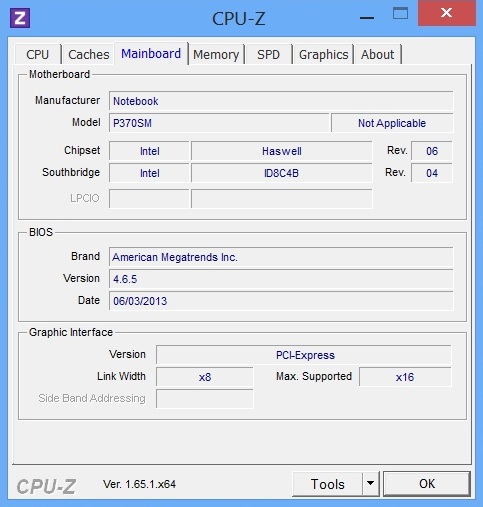Click the southbridge Rev. 04 value
483x507 pixels.
(432, 173)
